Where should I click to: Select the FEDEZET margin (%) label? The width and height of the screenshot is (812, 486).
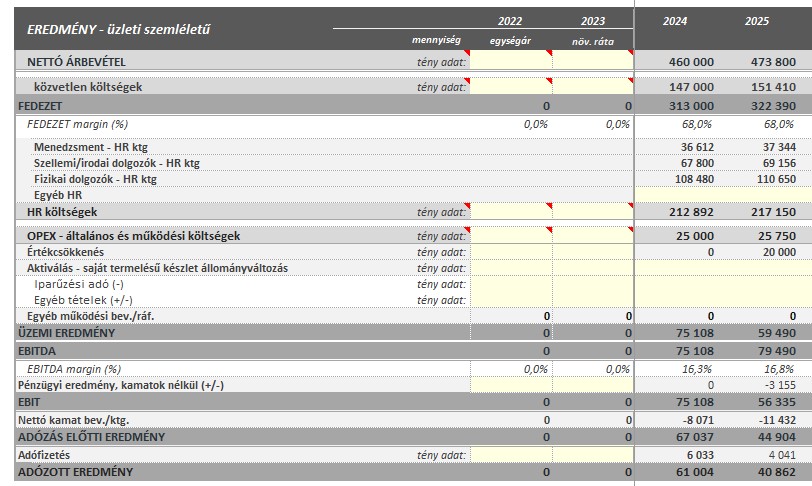[x=78, y=124]
